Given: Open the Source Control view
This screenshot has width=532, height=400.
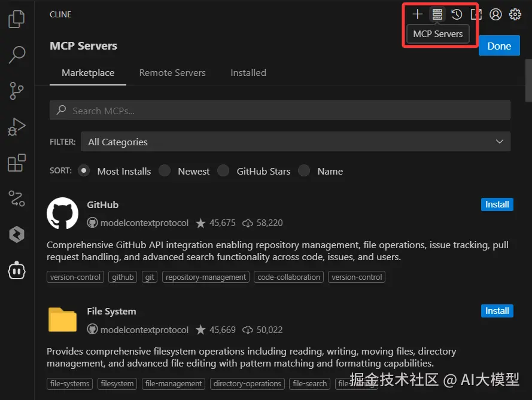Looking at the screenshot, I should coord(16,91).
